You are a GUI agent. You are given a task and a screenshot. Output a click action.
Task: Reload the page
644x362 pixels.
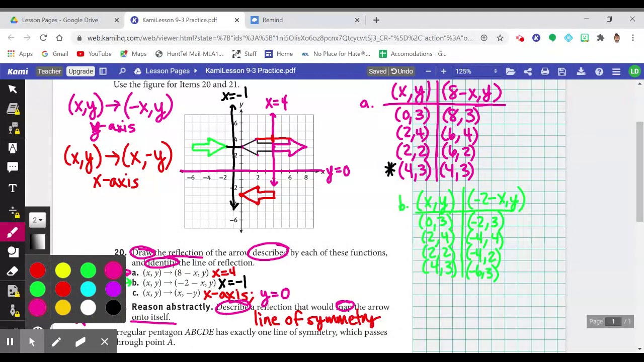(43, 38)
